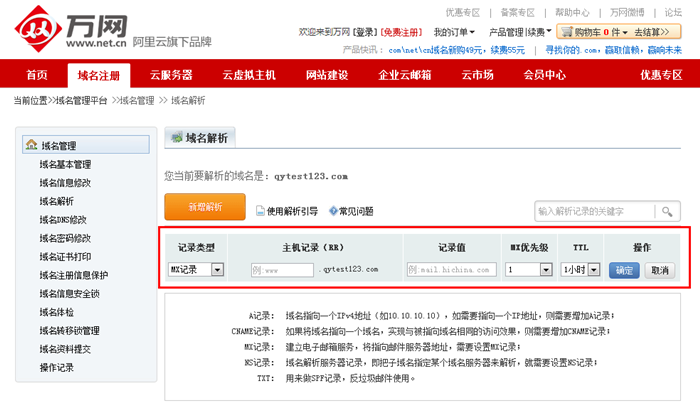Image resolution: width=700 pixels, height=405 pixels.
Task: Open 帮助中心 in the top links
Action: 572,13
